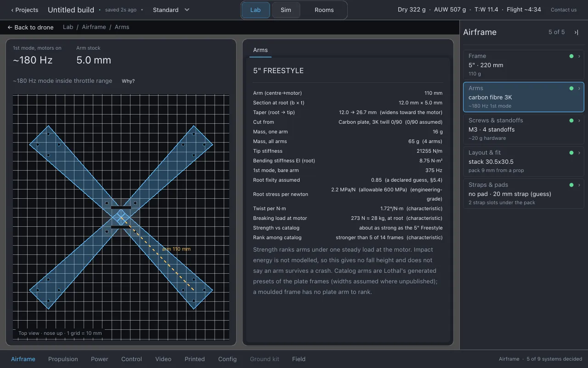Open the Airframe bottom tab

pos(23,359)
